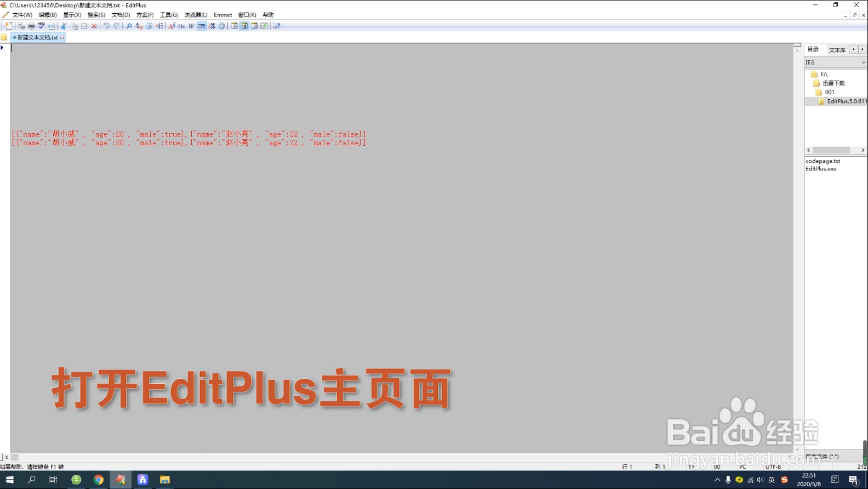Open the Windows Start menu

(x=9, y=480)
